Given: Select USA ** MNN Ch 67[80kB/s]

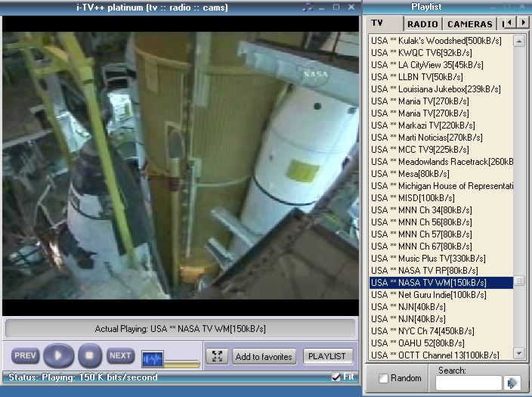Looking at the screenshot, I should click(441, 247).
